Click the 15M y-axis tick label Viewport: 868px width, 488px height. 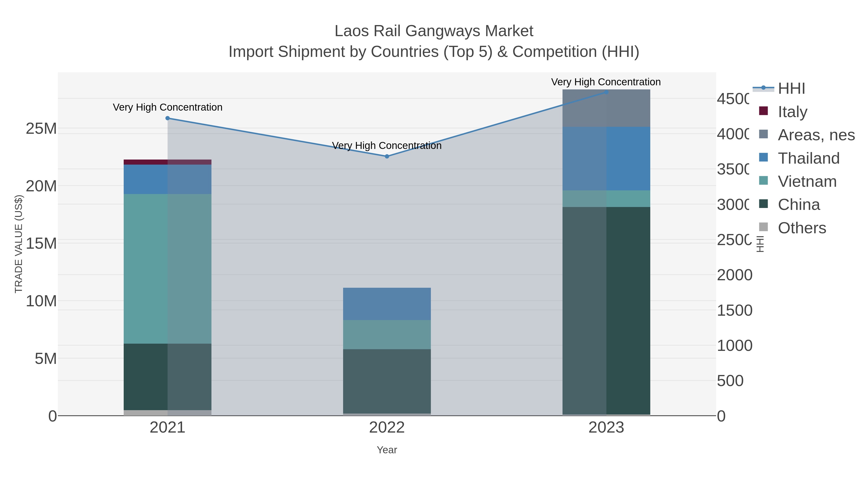[41, 243]
